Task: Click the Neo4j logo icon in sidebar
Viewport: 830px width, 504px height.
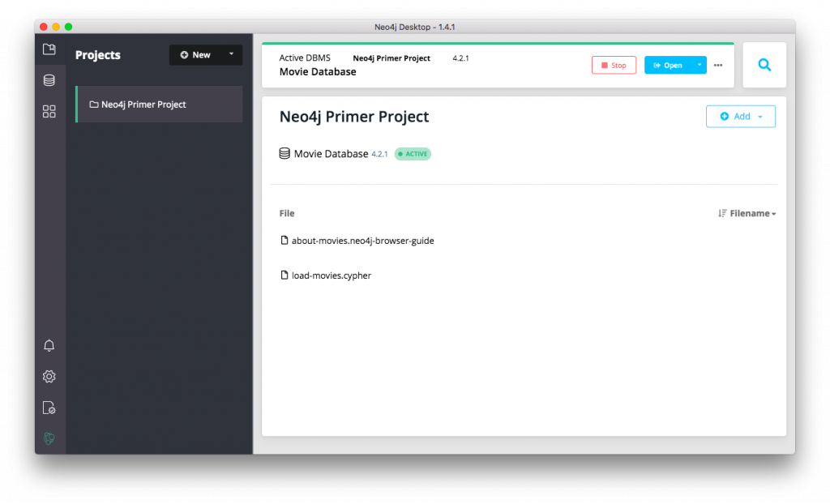Action: 49,438
